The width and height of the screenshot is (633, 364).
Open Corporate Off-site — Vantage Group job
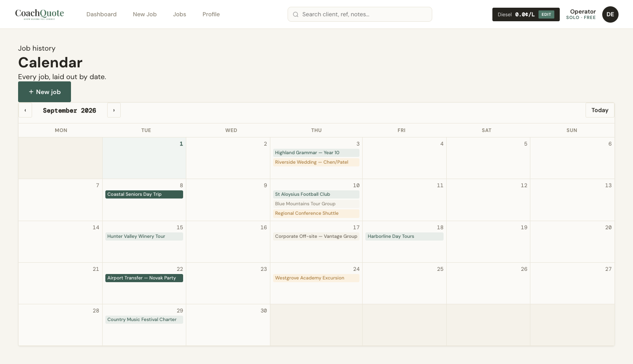point(316,236)
